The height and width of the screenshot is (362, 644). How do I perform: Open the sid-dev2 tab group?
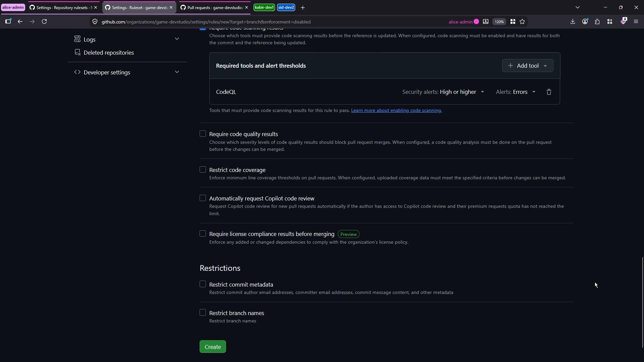tap(286, 7)
